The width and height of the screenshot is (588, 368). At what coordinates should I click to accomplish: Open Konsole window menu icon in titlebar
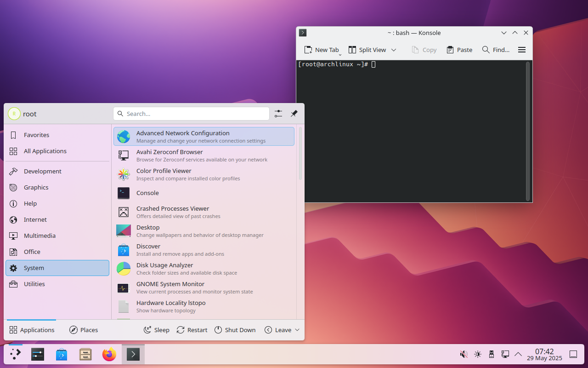(x=303, y=33)
